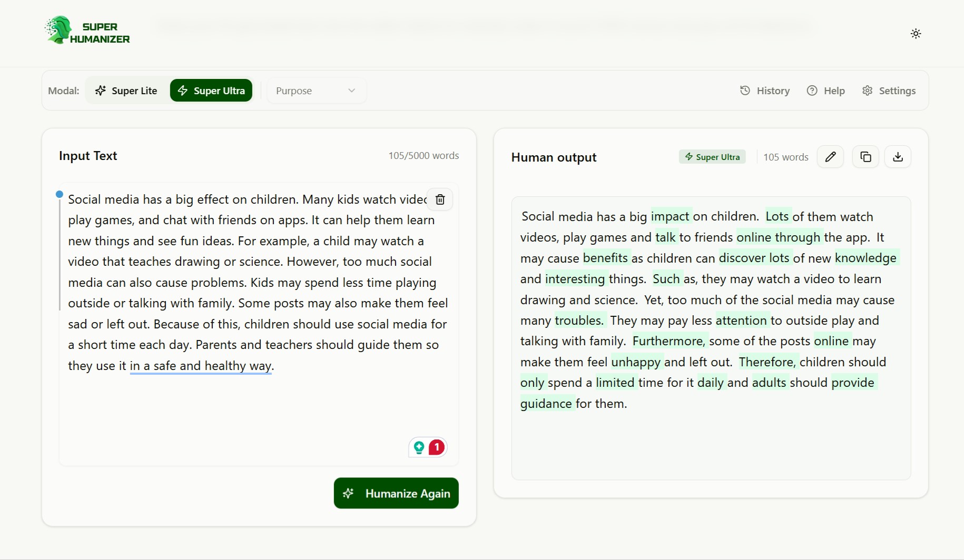Click the Super Humanizer logo
Viewport: 964px width, 560px height.
pos(87,31)
